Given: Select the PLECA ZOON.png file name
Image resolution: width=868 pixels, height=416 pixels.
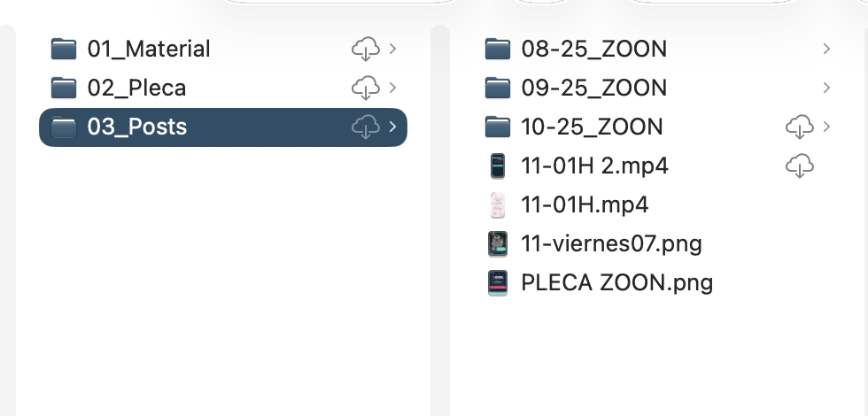Looking at the screenshot, I should coord(616,282).
